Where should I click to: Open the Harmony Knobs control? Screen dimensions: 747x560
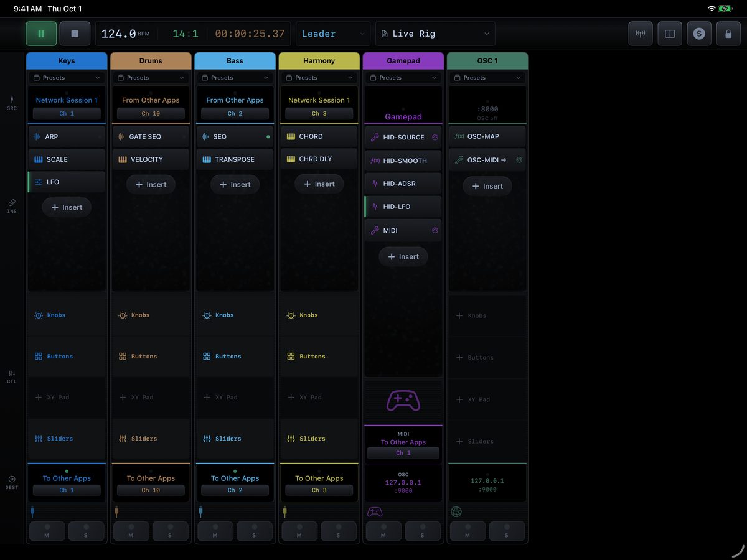(x=319, y=315)
